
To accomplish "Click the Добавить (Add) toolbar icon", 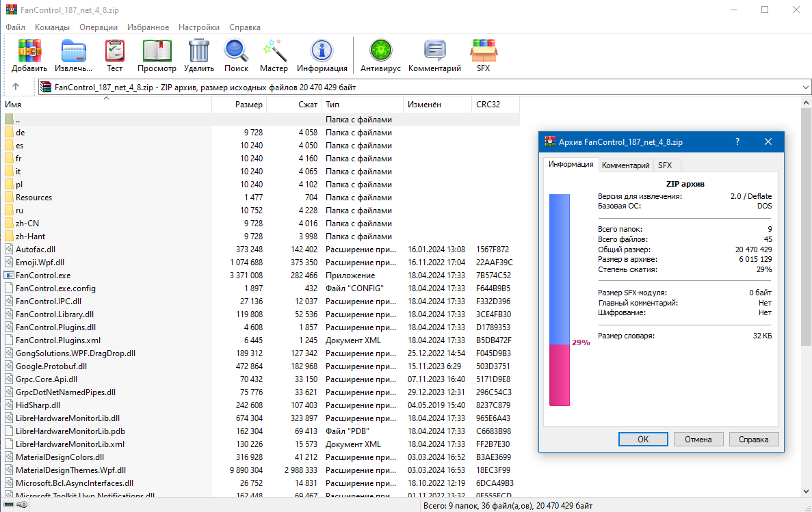I will click(x=29, y=55).
